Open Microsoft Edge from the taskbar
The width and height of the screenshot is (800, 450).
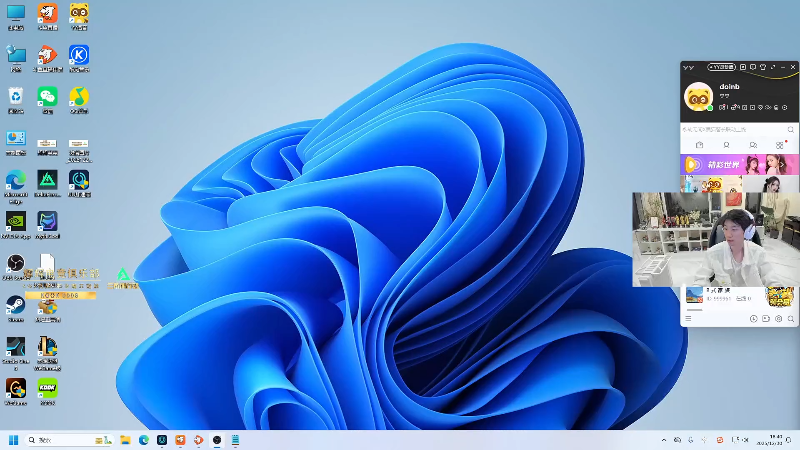pyautogui.click(x=144, y=440)
